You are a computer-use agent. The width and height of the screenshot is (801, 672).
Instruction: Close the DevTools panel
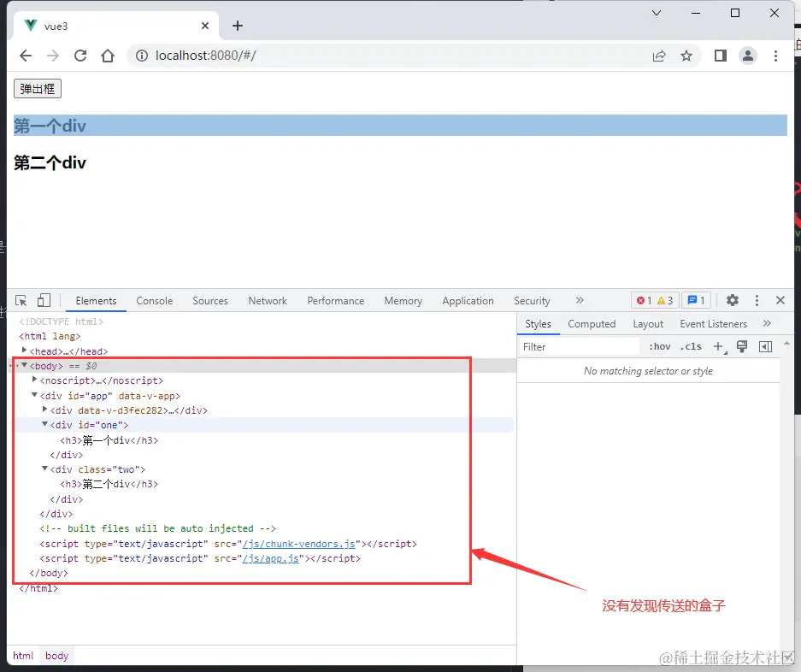click(x=780, y=300)
